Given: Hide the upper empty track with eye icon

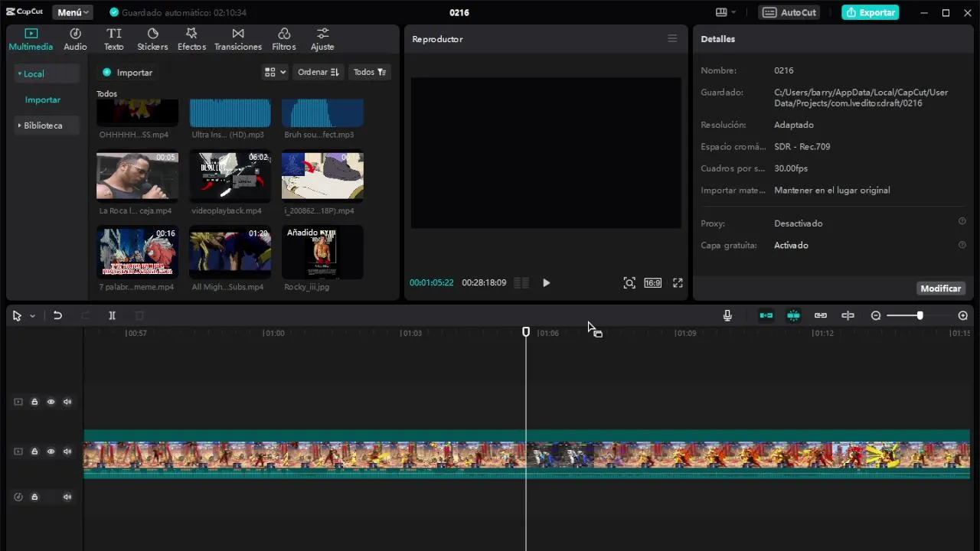Looking at the screenshot, I should [51, 402].
